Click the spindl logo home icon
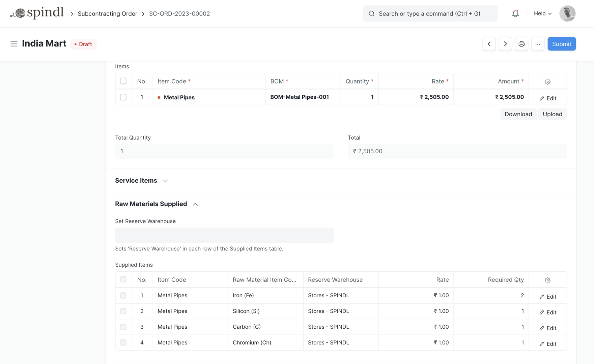Image resolution: width=594 pixels, height=364 pixels. 37,13
